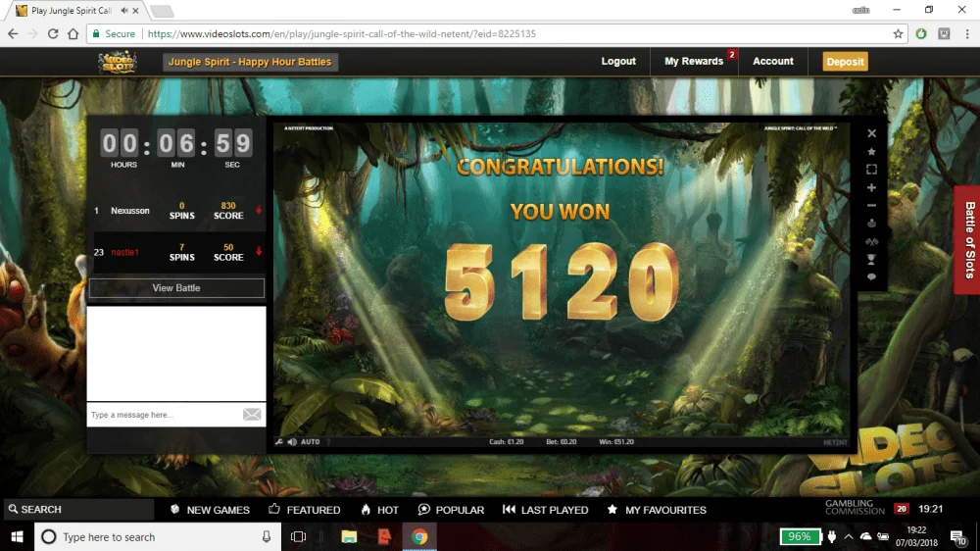980x551 pixels.
Task: Enlarge the game window with plus icon
Action: pos(871,187)
